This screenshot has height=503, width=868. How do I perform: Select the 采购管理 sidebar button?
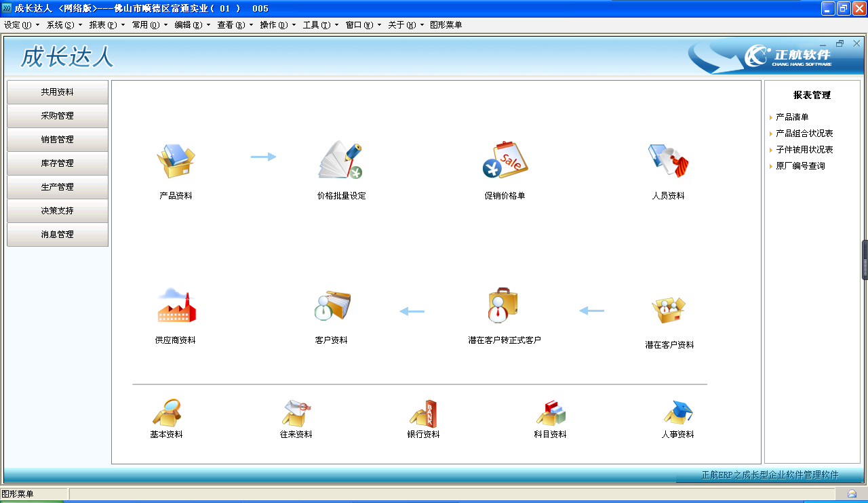[58, 116]
